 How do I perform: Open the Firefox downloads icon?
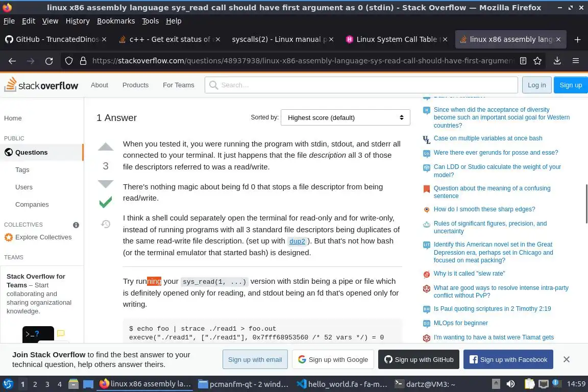point(557,61)
